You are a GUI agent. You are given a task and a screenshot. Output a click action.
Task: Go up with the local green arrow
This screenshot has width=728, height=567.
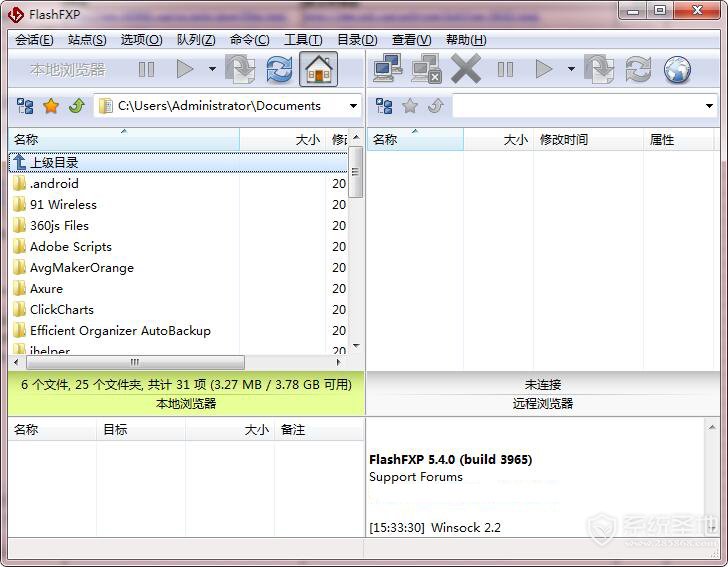tap(77, 106)
